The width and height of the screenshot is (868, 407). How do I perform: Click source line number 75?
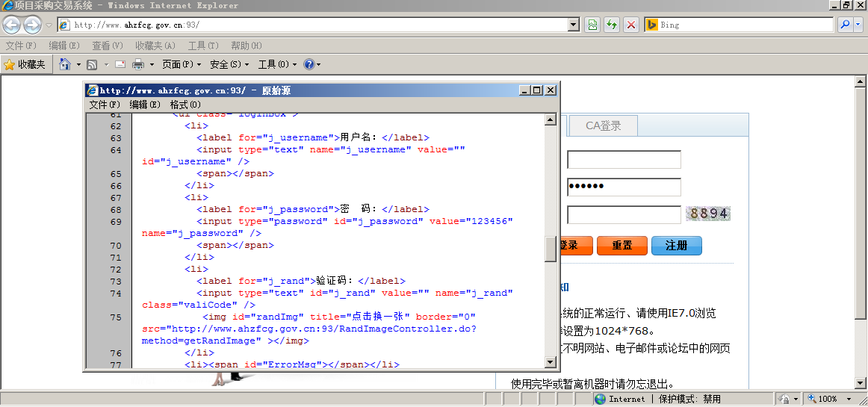tap(116, 317)
